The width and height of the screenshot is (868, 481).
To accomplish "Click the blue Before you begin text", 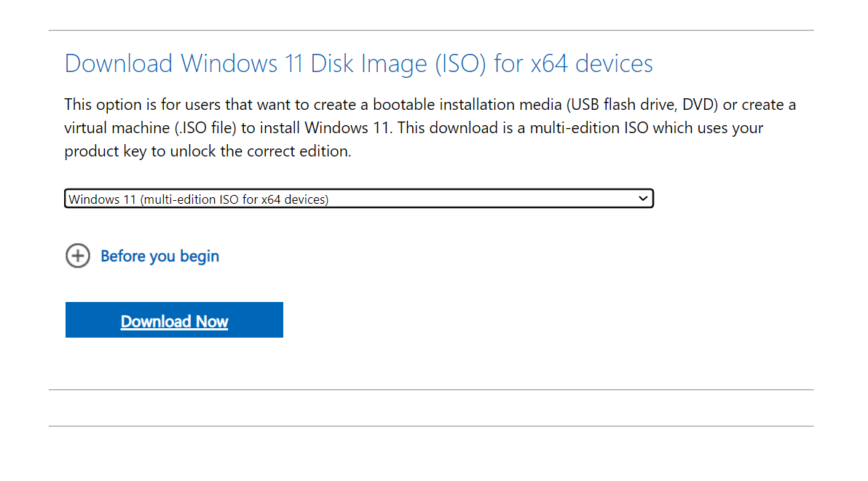I will (x=159, y=256).
